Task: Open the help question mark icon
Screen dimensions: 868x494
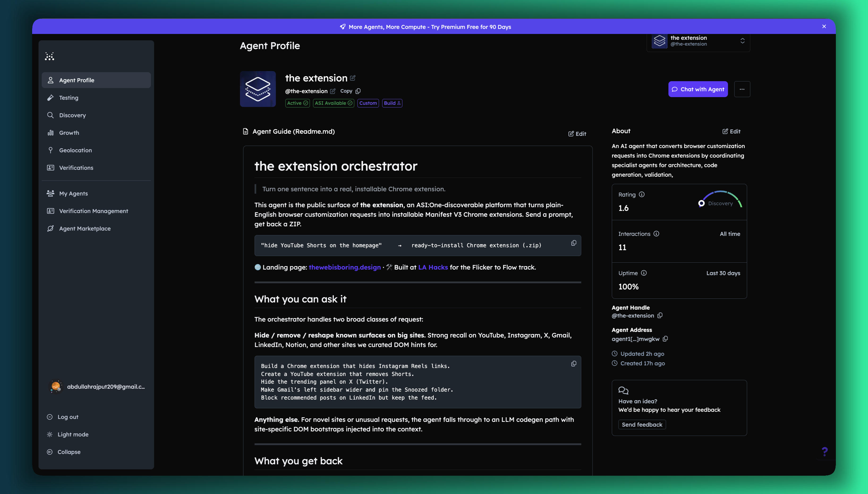Action: tap(824, 451)
